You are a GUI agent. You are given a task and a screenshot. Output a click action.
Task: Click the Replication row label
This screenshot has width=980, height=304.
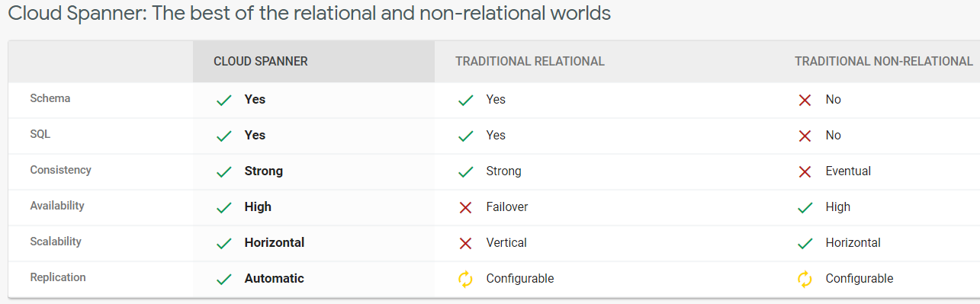tap(58, 277)
